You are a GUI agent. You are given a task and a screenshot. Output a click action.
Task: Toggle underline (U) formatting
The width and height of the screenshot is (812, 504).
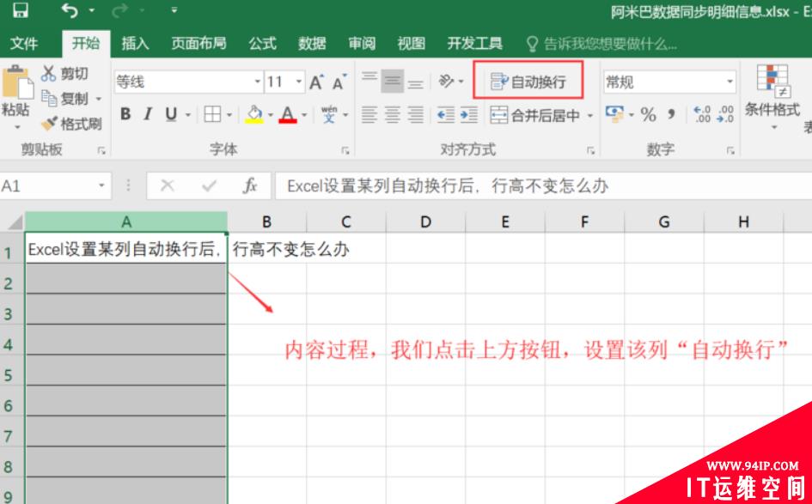click(171, 114)
